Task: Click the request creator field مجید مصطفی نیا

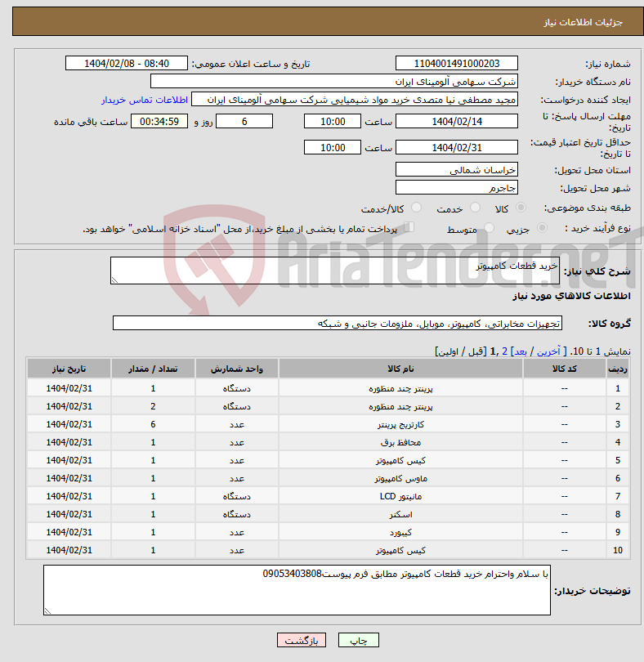Action: point(355,100)
